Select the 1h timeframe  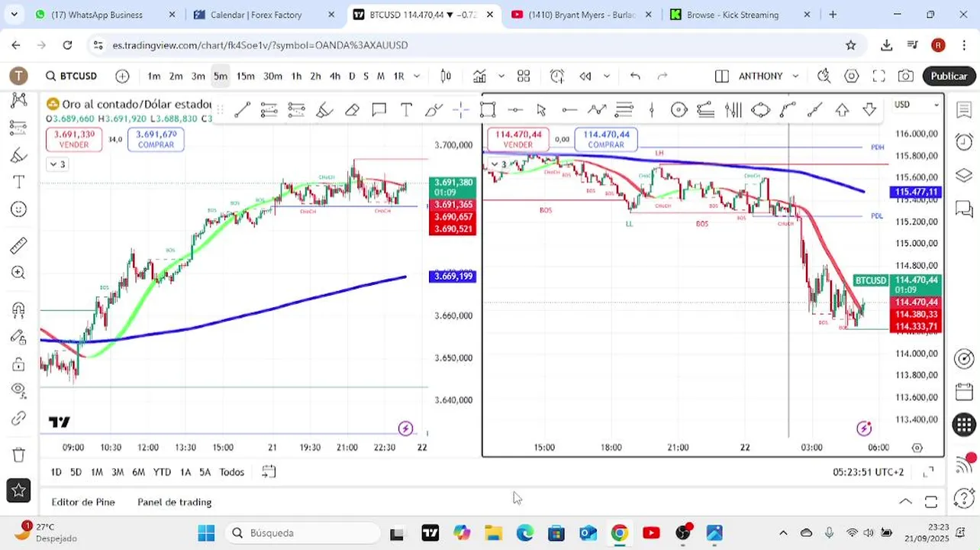click(x=296, y=76)
